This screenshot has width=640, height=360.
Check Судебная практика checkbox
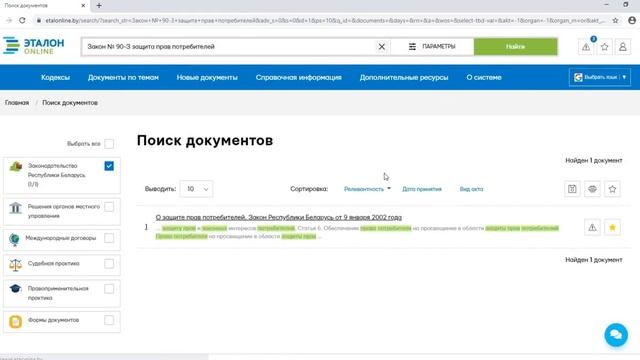pyautogui.click(x=109, y=264)
